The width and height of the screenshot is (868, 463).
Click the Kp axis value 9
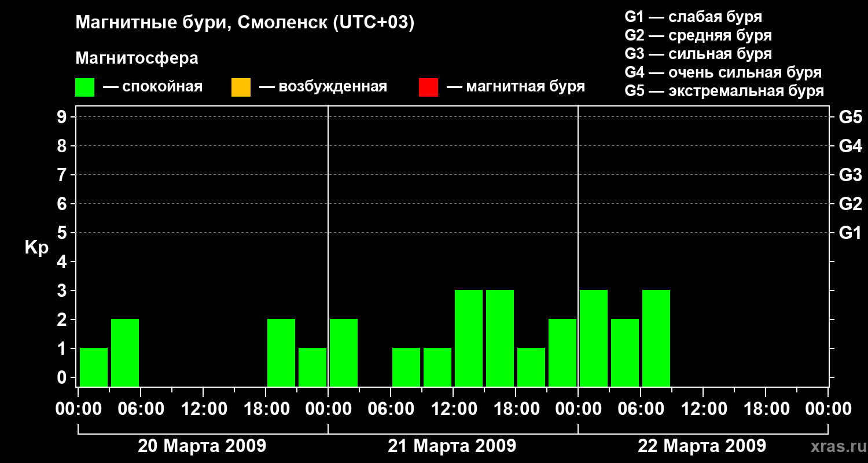[63, 117]
